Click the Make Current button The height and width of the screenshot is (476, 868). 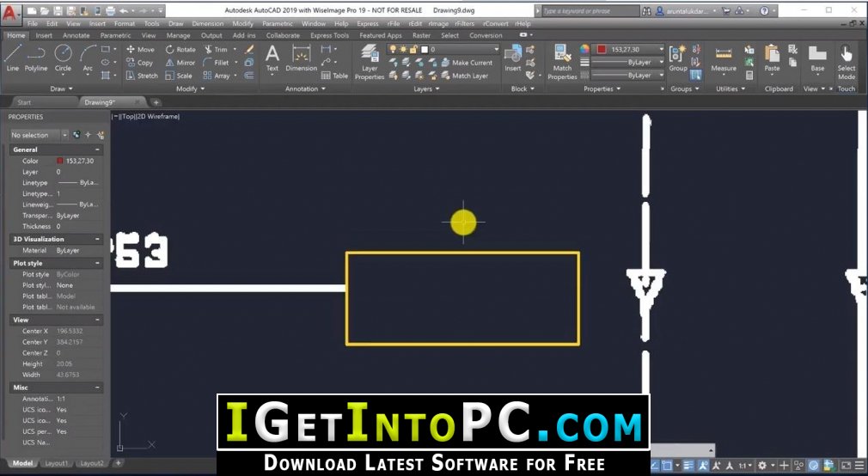click(467, 63)
